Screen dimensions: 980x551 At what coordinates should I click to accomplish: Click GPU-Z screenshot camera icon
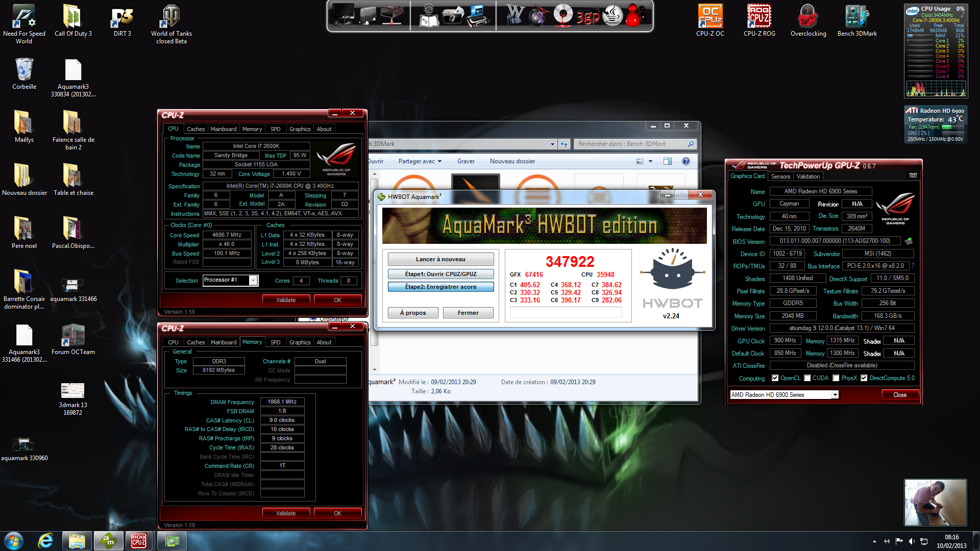click(x=913, y=176)
